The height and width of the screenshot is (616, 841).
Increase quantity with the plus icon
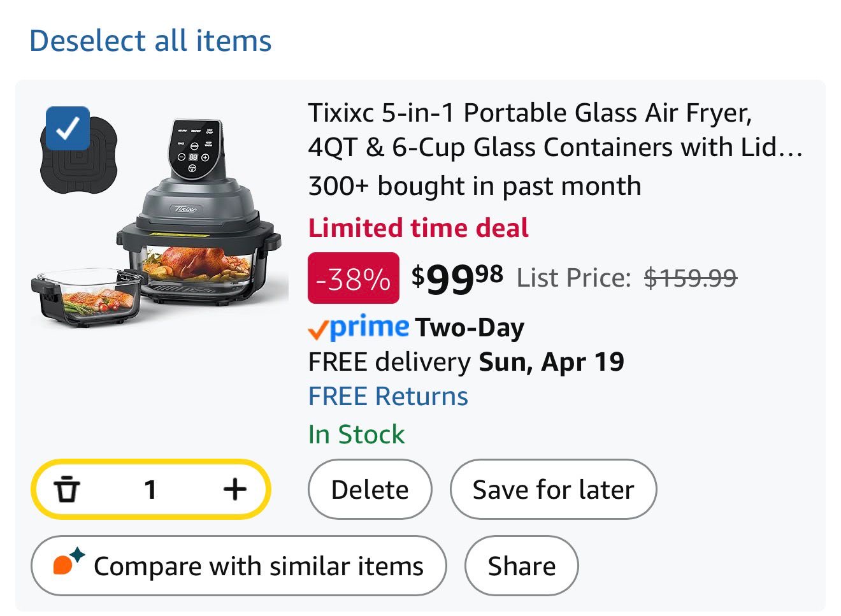tap(234, 489)
